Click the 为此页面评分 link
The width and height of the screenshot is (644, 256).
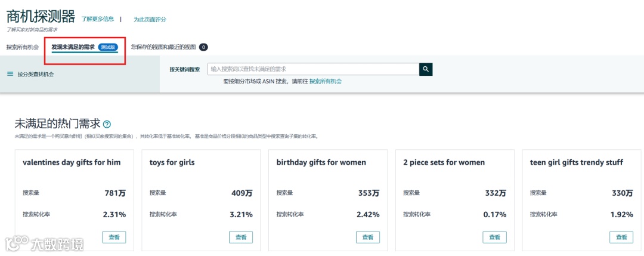[x=150, y=19]
